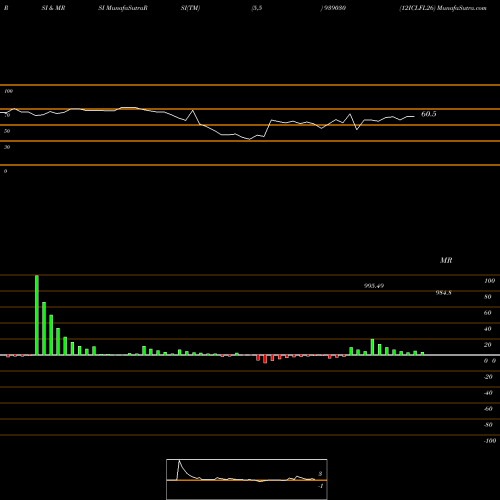Click the RSI axis label 30

pos(7,147)
